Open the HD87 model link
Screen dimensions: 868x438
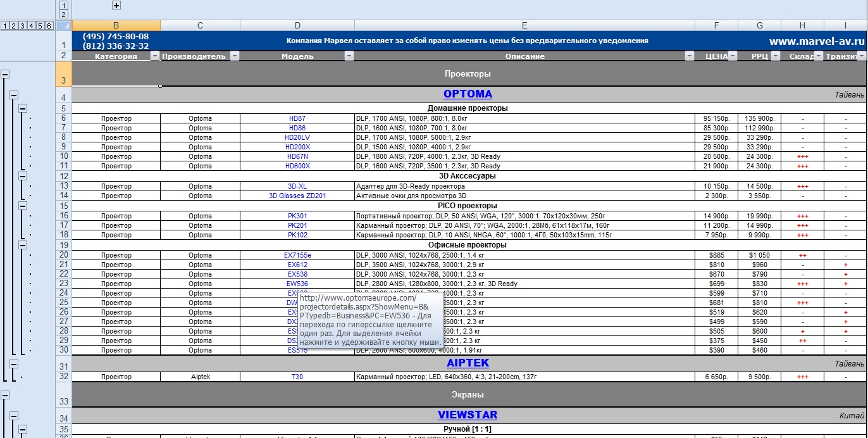(x=297, y=118)
